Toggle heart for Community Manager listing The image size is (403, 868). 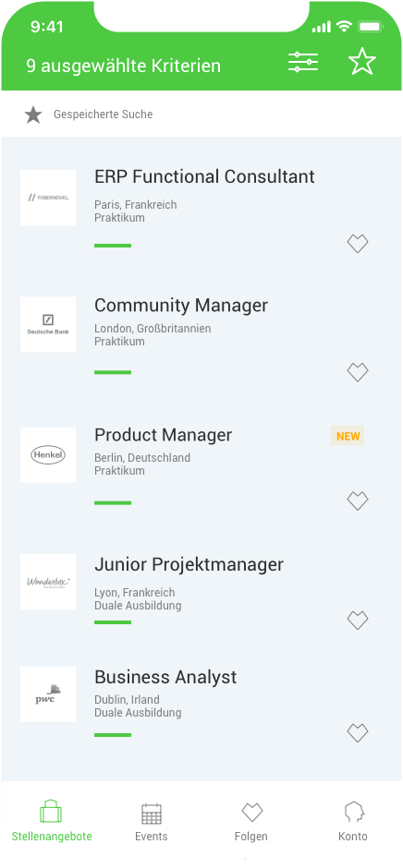(358, 372)
